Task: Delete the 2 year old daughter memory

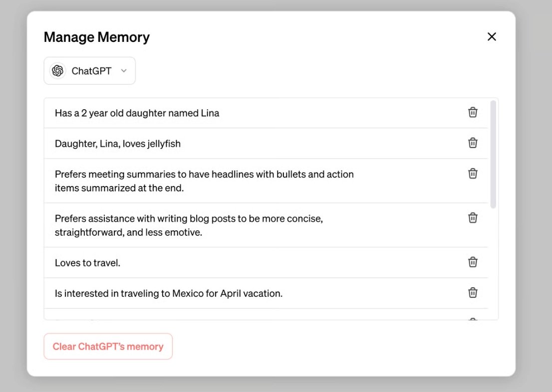Action: (x=473, y=113)
